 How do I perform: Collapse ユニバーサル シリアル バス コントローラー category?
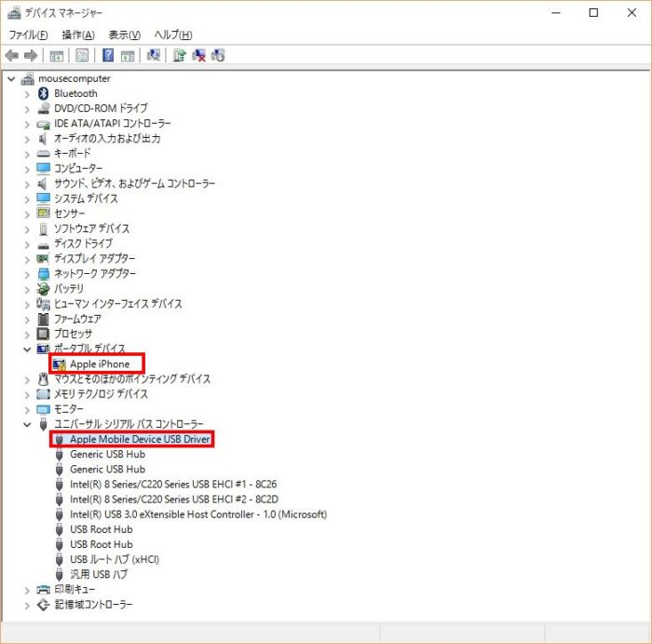[27, 425]
